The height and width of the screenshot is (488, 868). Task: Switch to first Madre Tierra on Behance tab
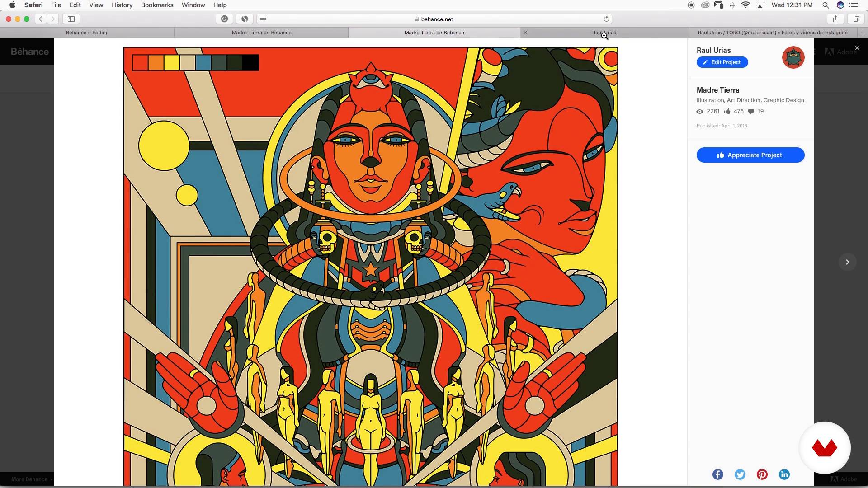pyautogui.click(x=261, y=33)
